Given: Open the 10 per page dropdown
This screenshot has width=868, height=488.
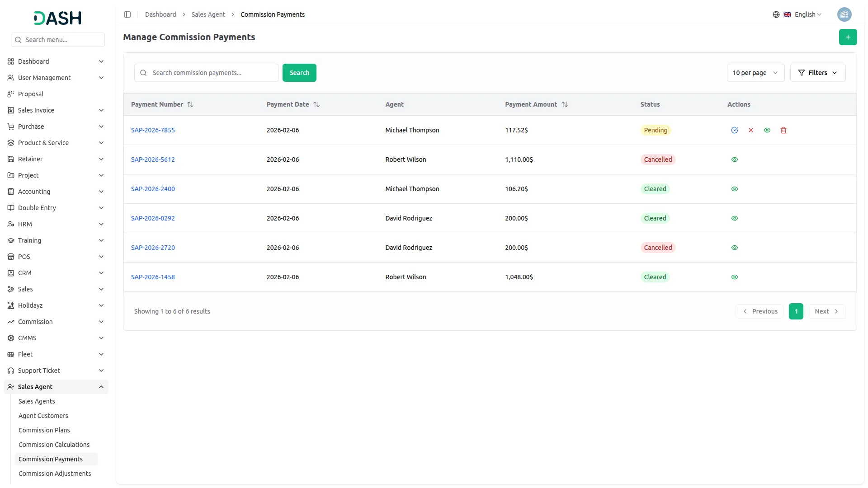Looking at the screenshot, I should click(755, 73).
